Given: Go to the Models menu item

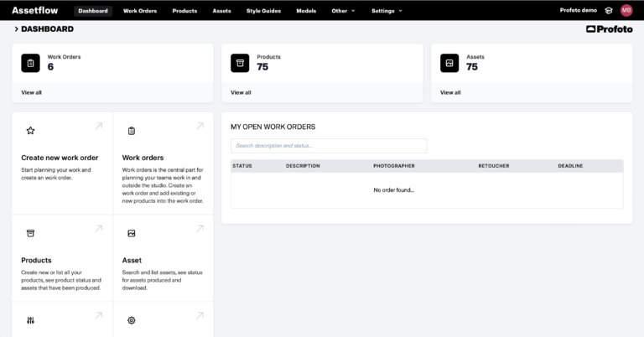Looking at the screenshot, I should [306, 11].
